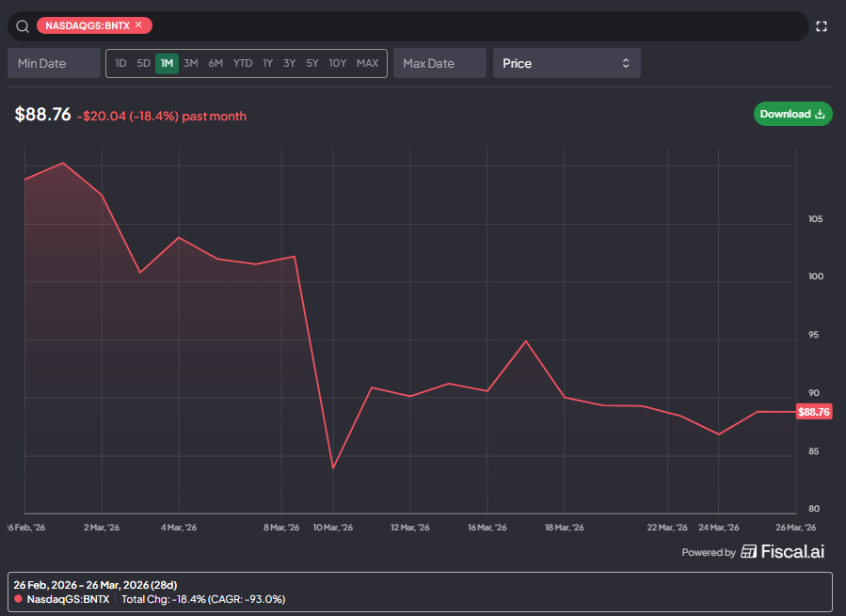
Task: Click the -$20.04 (-18.4%) past month text
Action: [161, 116]
